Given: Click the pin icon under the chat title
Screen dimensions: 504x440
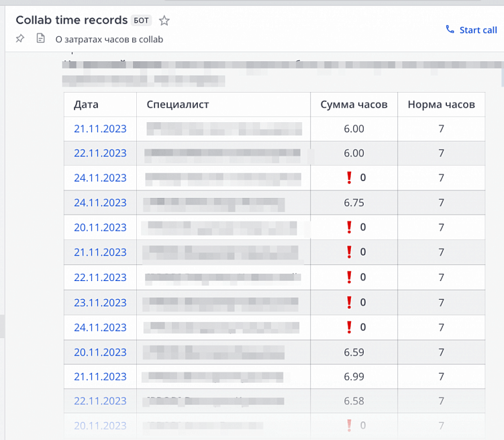Looking at the screenshot, I should pos(20,39).
